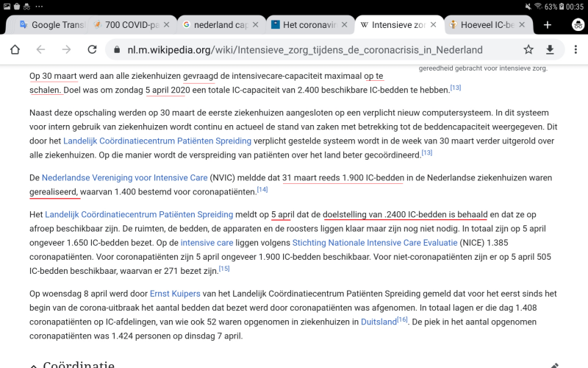Image resolution: width=588 pixels, height=368 pixels.
Task: Open footnote [13] after IC-bedden te hebben
Action: click(x=456, y=88)
